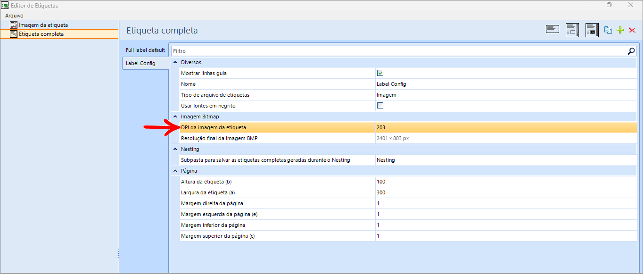Viewport: 644px width, 275px height.
Task: Select the Margem direita da página row
Action: pyautogui.click(x=408, y=203)
